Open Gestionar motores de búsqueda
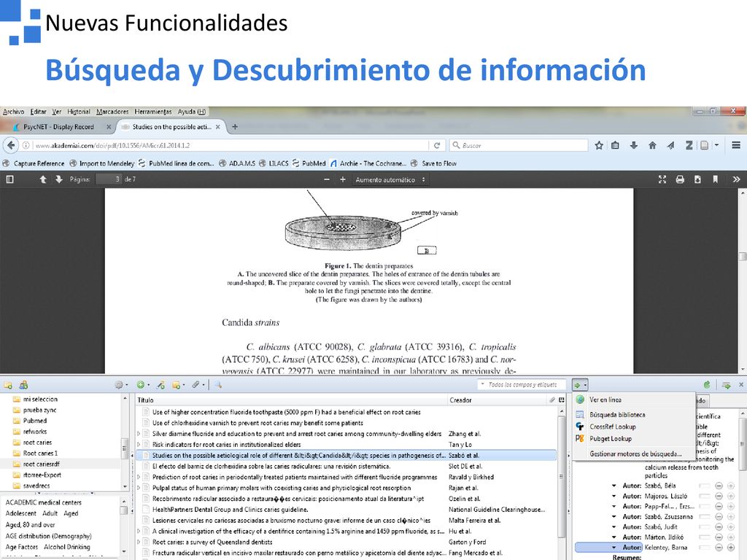Image resolution: width=747 pixels, height=560 pixels. click(635, 454)
